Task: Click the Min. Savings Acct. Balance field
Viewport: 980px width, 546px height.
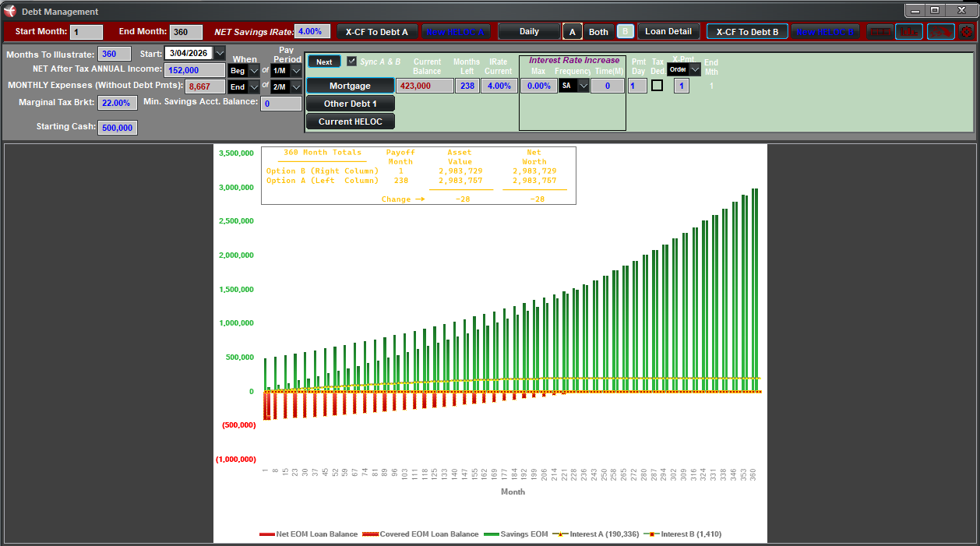Action: [x=281, y=104]
